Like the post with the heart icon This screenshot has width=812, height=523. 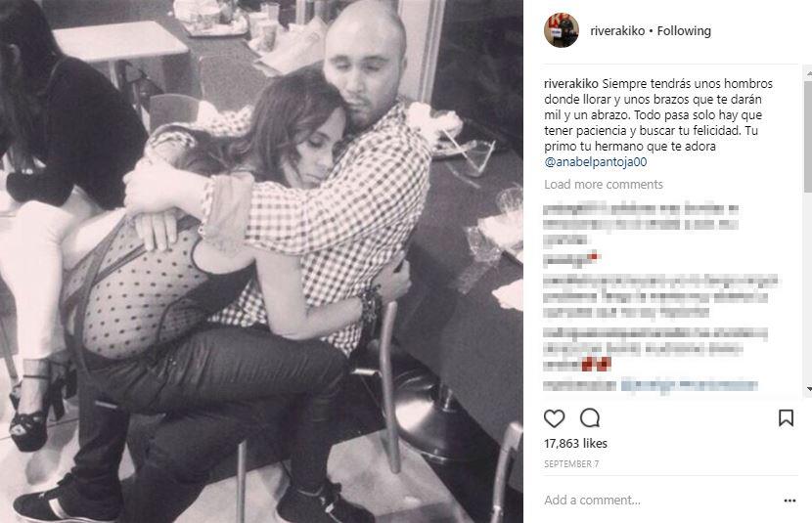554,418
